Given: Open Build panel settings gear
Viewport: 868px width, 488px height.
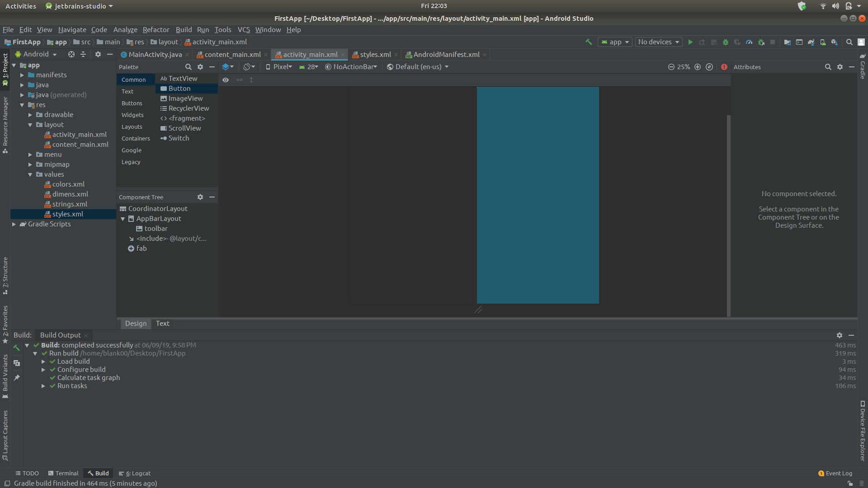Looking at the screenshot, I should coord(840,335).
